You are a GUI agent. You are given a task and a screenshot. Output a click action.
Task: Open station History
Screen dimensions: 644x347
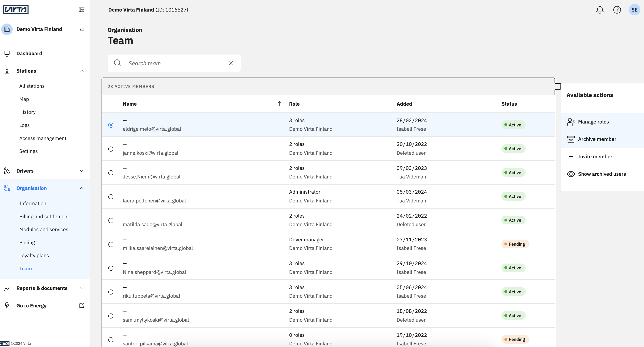[27, 112]
